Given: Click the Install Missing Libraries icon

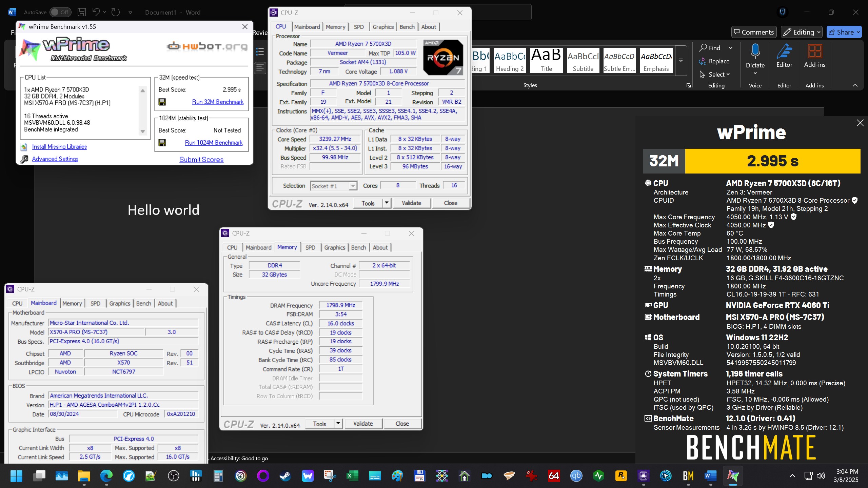Looking at the screenshot, I should click(24, 147).
